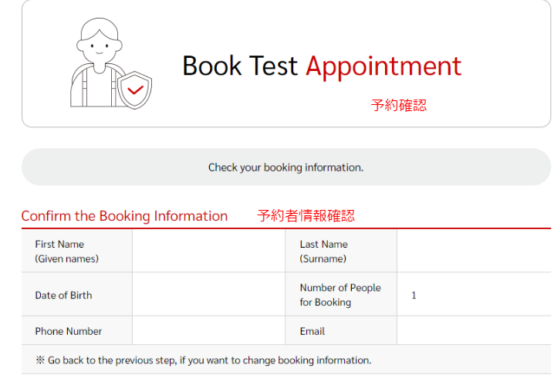
Task: Click the empty Last Name value cell
Action: (x=473, y=252)
